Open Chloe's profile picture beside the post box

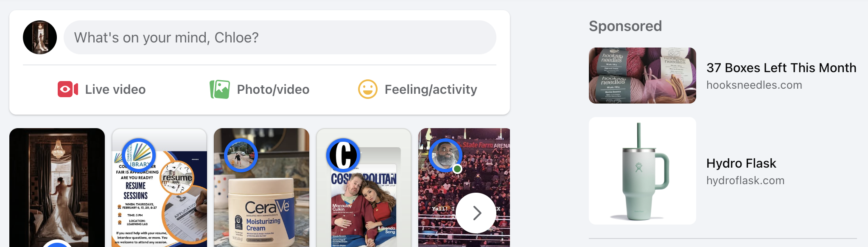coord(40,37)
